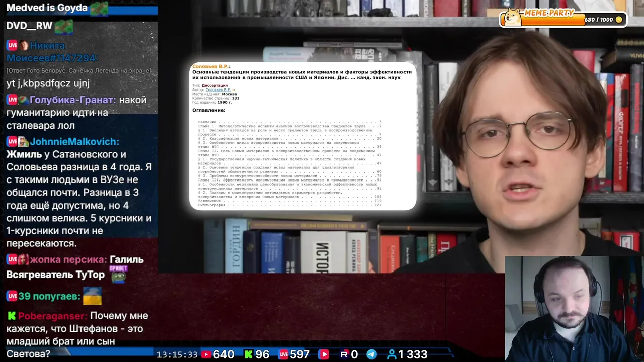Click the Telegram icon in the bottom bar
The width and height of the screenshot is (644, 362).
click(371, 354)
